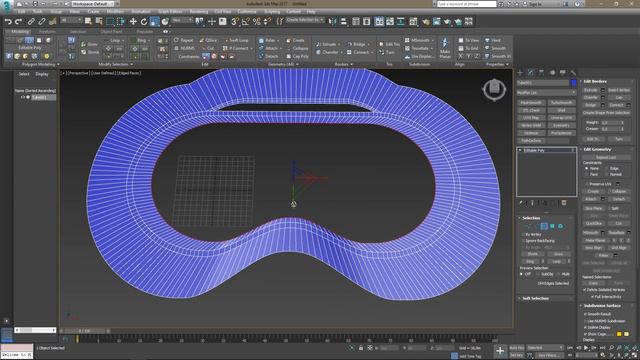Screen dimensions: 640x360
Task: Click the Cap Poly ribbon button
Action: click(x=297, y=56)
